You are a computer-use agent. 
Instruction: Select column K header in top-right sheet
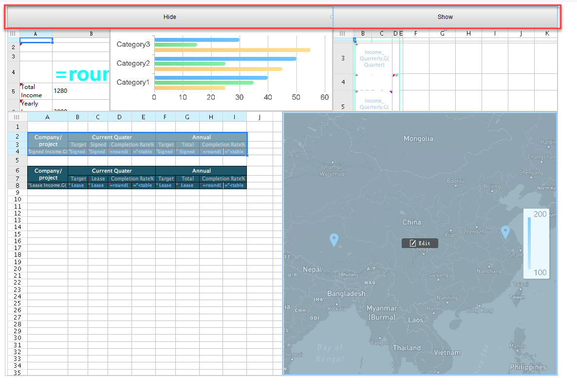click(x=547, y=34)
